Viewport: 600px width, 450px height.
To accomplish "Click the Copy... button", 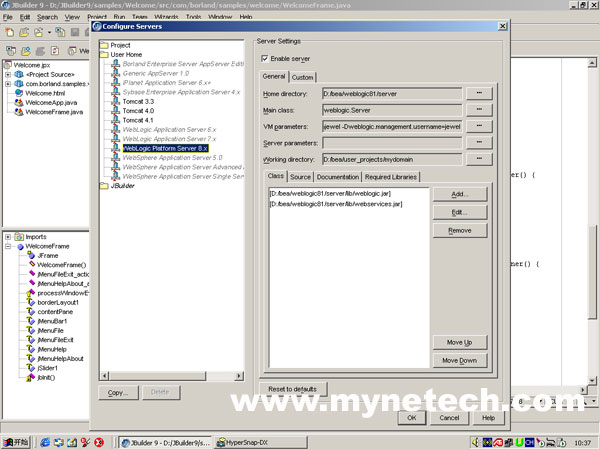I will pos(118,393).
